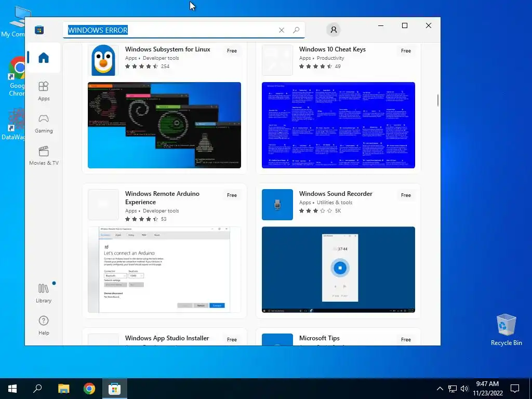Viewport: 532px width, 399px height.
Task: Open Microsoft Tips title
Action: pos(320,338)
